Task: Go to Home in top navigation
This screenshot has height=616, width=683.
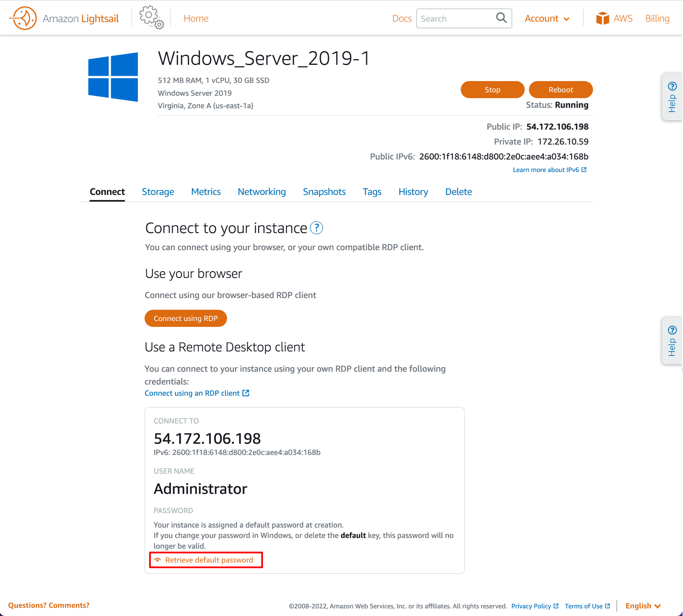Action: (x=196, y=18)
